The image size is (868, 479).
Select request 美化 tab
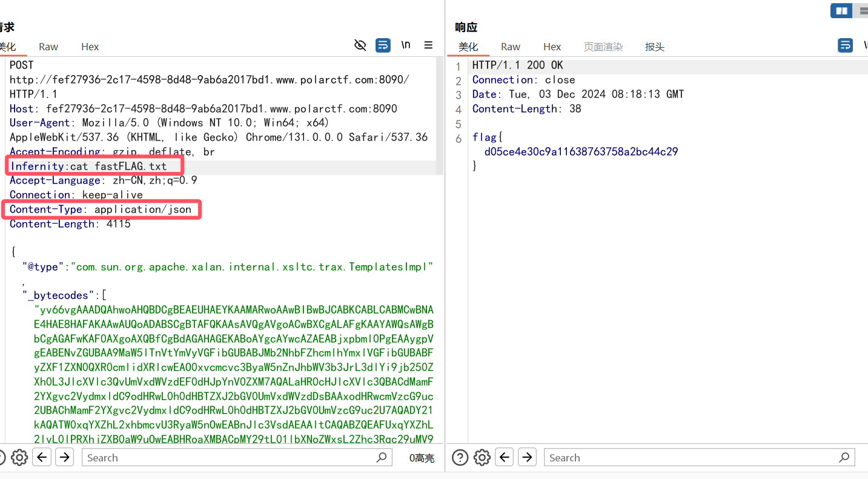pyautogui.click(x=7, y=47)
